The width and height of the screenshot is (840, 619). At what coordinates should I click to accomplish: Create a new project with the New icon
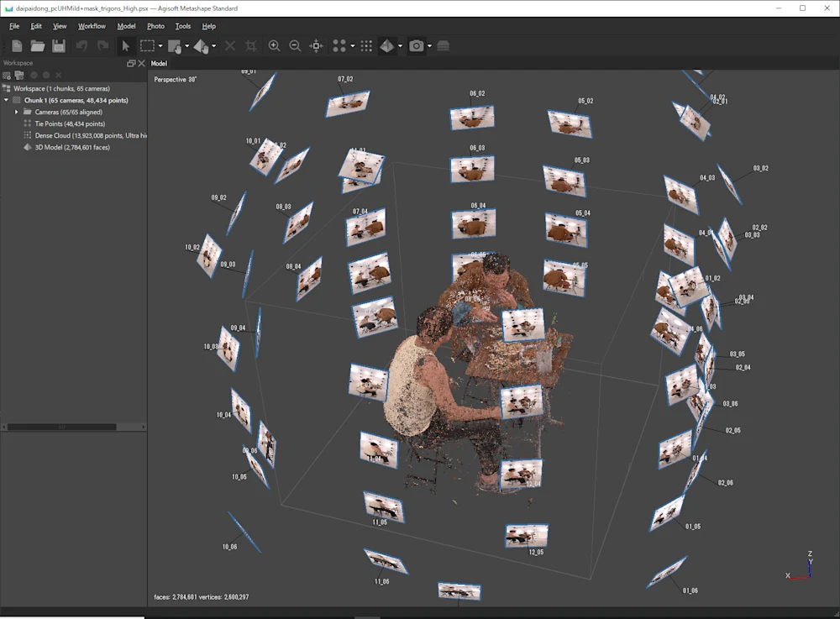[17, 46]
